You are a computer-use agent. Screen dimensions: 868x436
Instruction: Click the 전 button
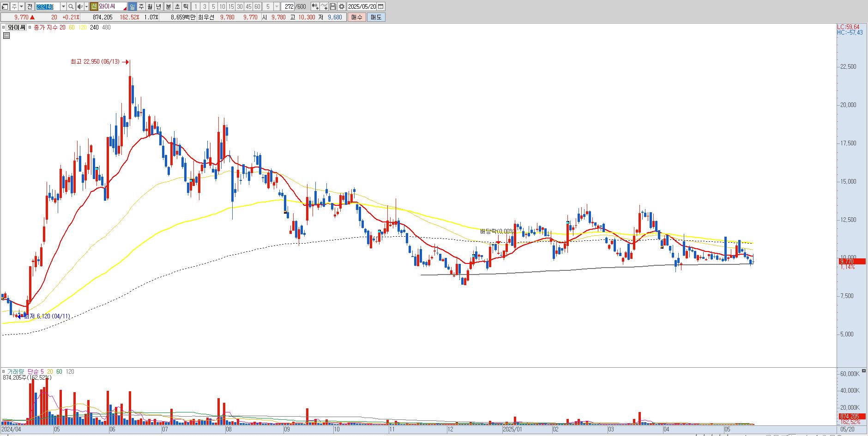coord(30,6)
